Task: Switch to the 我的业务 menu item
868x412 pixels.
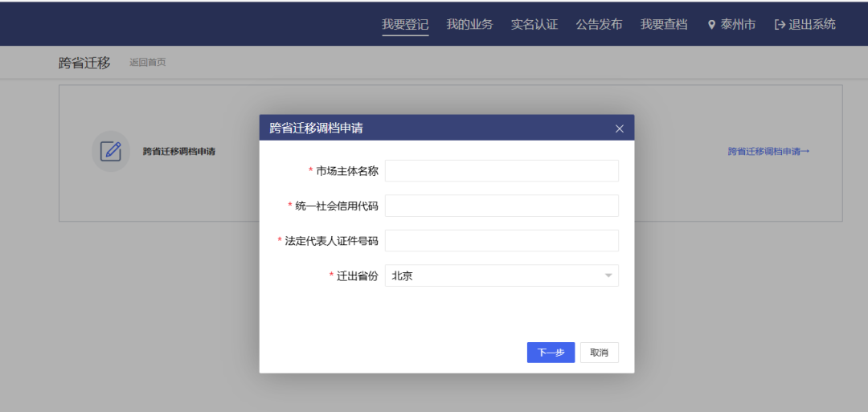Action: [469, 25]
